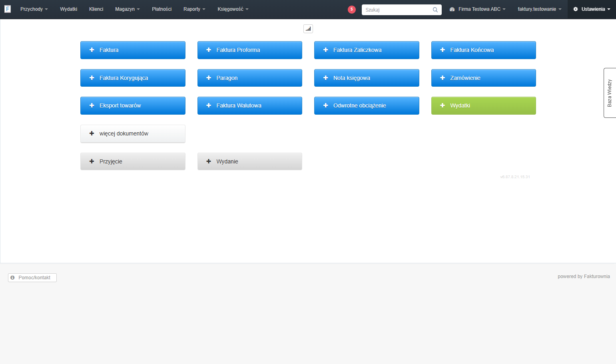Expand the Księgowość dropdown menu

tap(233, 9)
